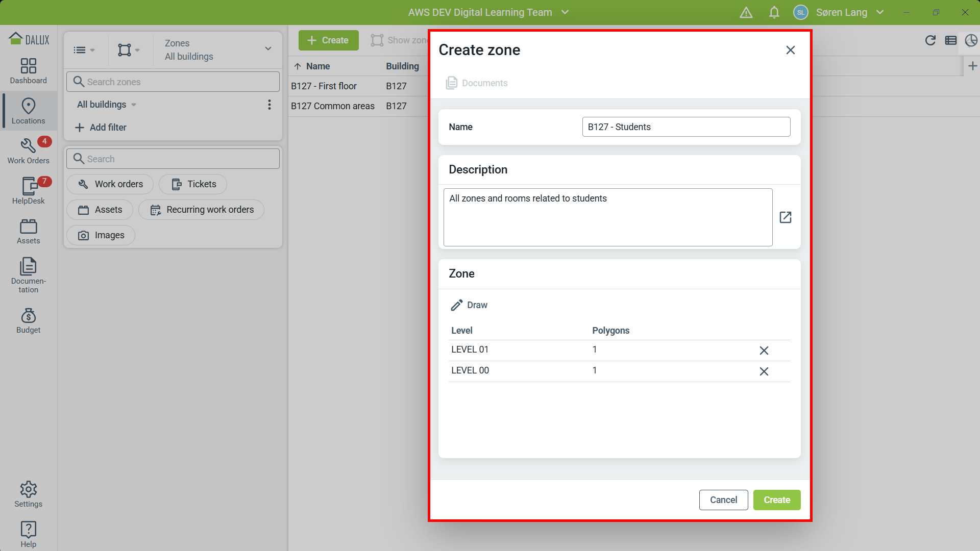
Task: Open the notifications bell
Action: tap(774, 12)
